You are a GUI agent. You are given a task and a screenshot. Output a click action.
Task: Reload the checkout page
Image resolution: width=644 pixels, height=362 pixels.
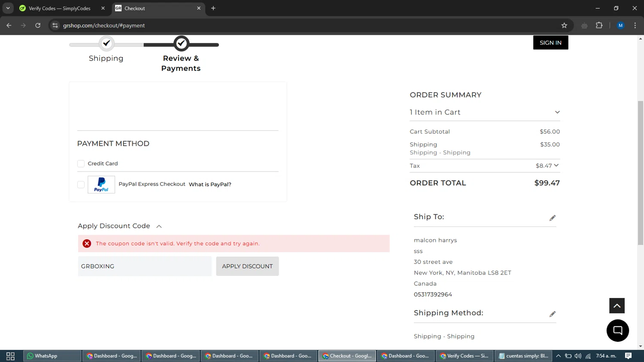tap(38, 25)
